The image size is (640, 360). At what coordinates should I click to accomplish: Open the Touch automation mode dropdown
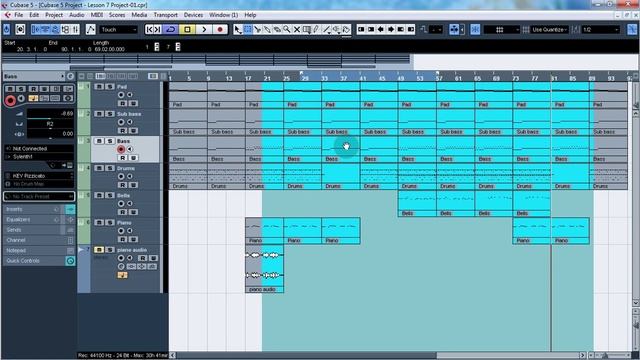pos(119,29)
